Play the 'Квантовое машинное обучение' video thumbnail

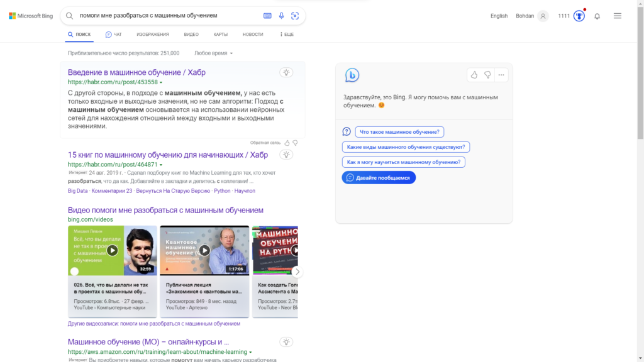(204, 250)
